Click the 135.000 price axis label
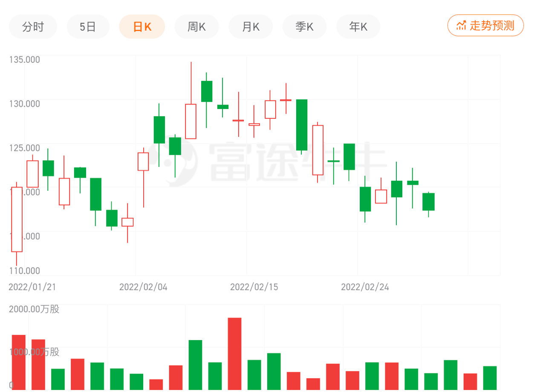Screen dimensions: 540x392 click(25, 59)
